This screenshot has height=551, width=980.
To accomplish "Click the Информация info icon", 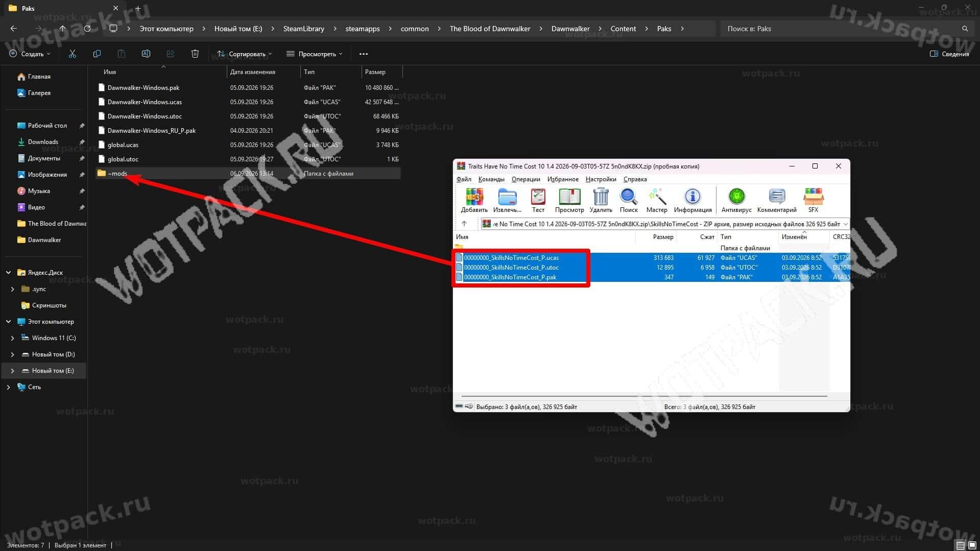I will point(692,197).
